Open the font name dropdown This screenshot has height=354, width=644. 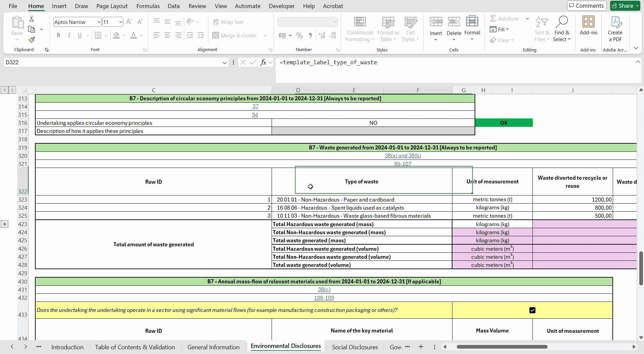(x=98, y=22)
